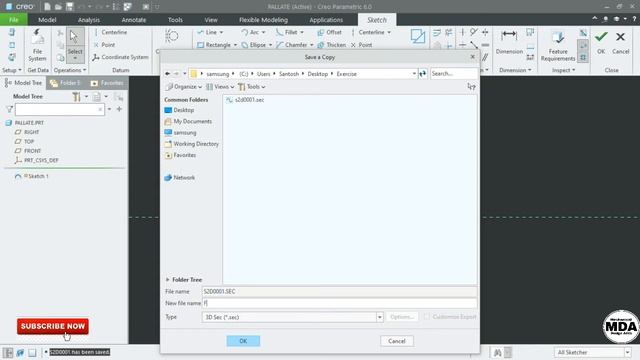Open My Documents folder

tap(188, 122)
